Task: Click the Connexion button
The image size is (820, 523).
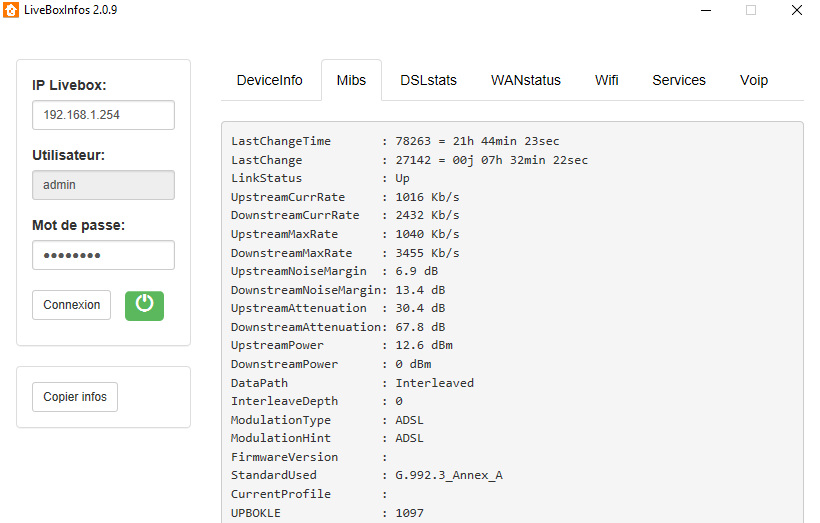Action: coord(72,305)
